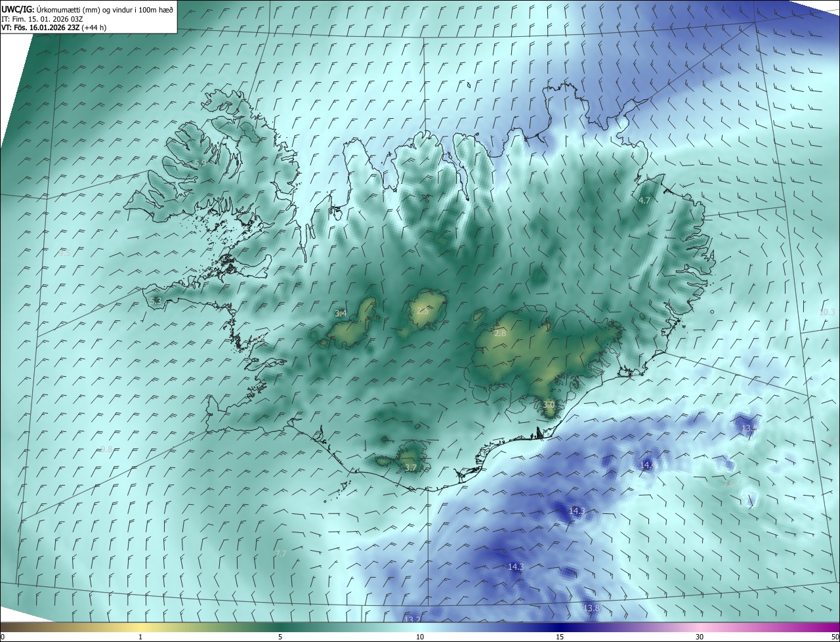This screenshot has width=840, height=642.
Task: Click the color scale tick labeled 15
Action: point(560,637)
